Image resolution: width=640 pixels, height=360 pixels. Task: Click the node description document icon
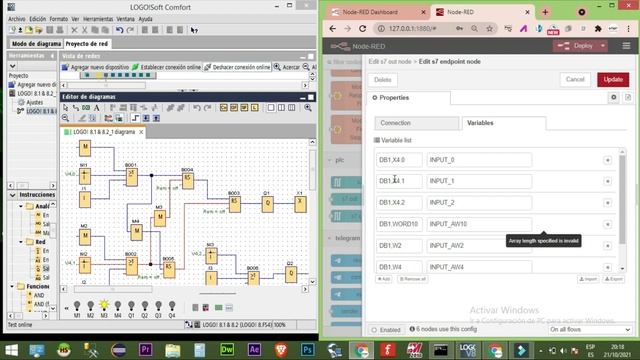click(628, 98)
